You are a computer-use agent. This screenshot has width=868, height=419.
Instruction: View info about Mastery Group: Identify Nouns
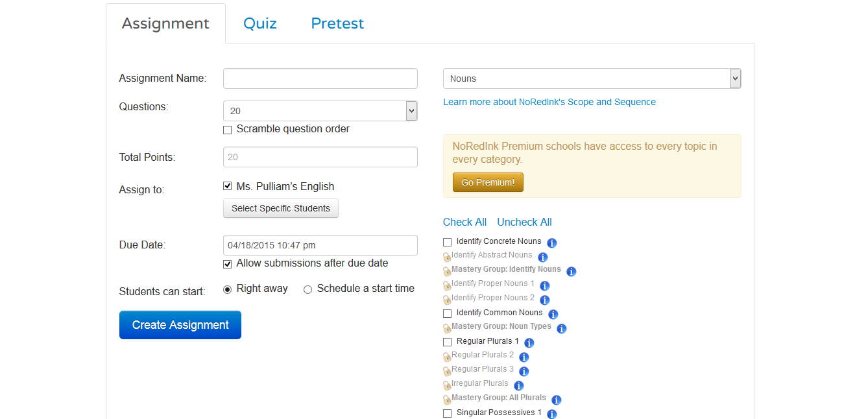571,272
